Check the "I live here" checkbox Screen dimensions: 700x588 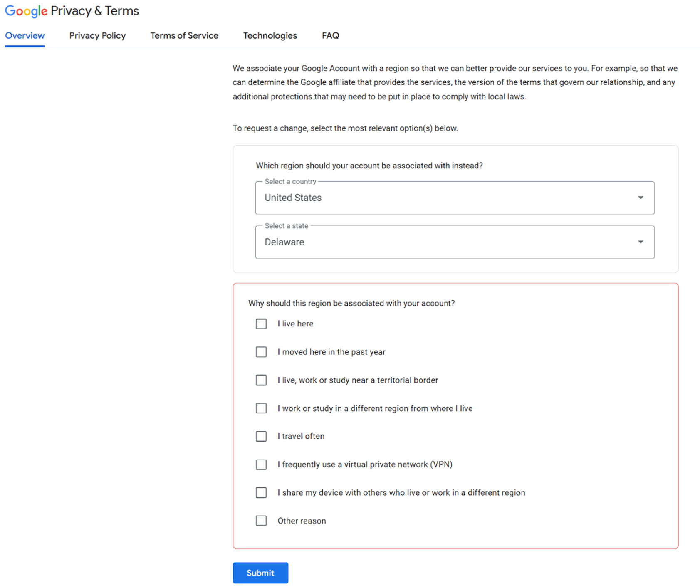(x=261, y=324)
